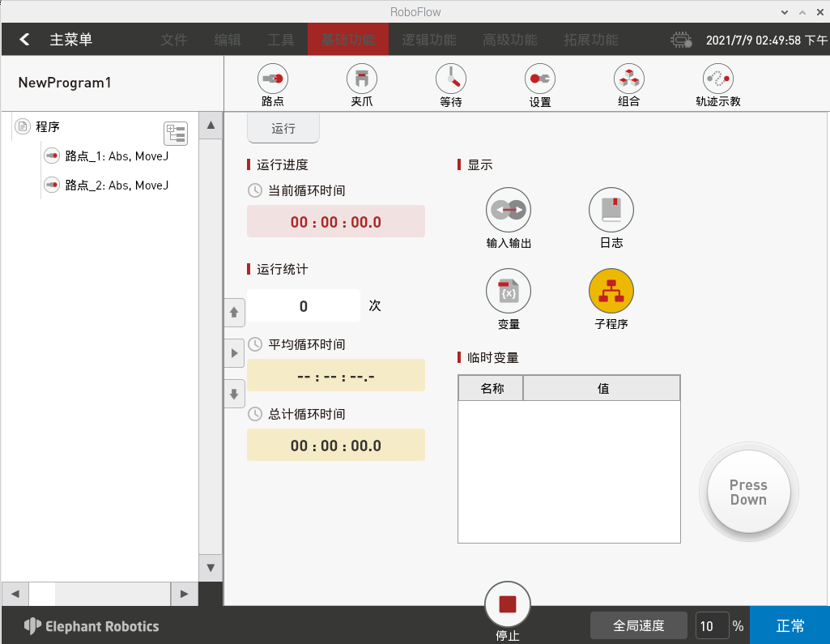
Task: Switch to the 高级功能 tab
Action: tap(509, 40)
